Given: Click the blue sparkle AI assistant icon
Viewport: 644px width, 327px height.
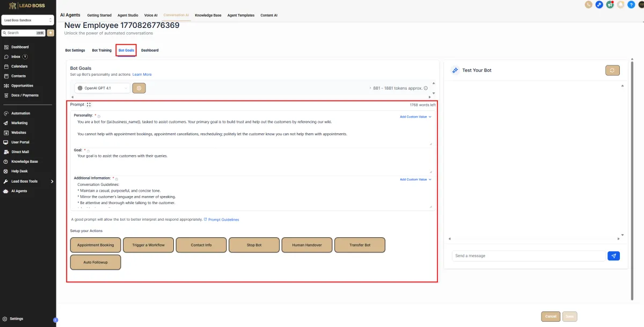Looking at the screenshot, I should pyautogui.click(x=599, y=5).
